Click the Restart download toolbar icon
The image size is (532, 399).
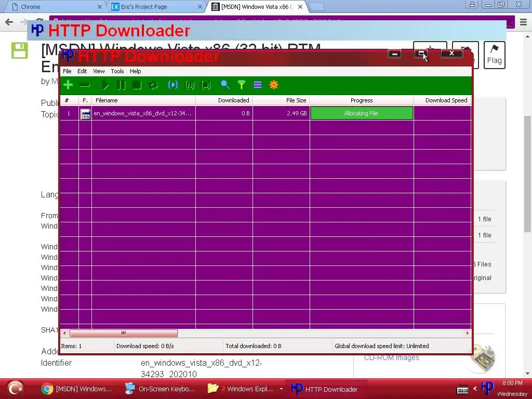click(x=153, y=85)
